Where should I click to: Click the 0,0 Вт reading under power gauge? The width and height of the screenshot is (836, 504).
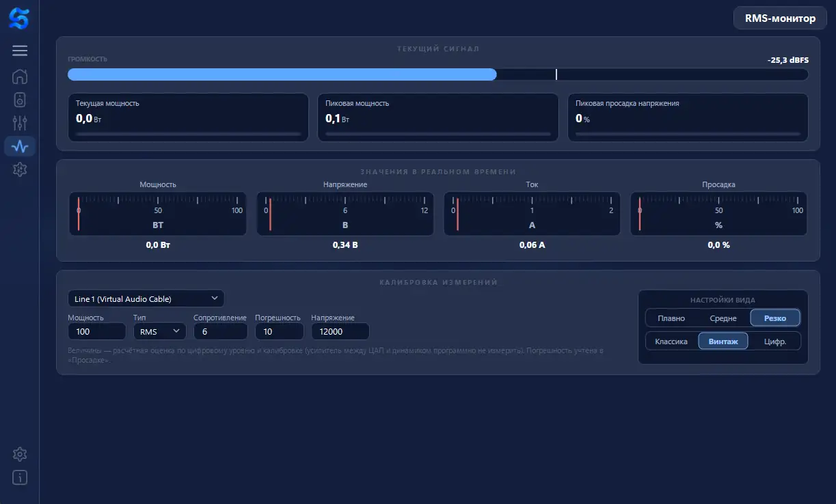point(158,244)
